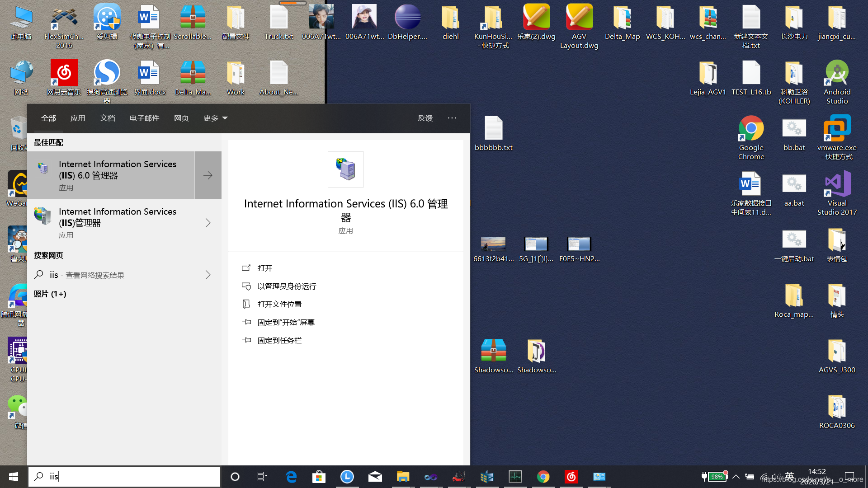Open AGV Layout.dwg file on desktop
Viewport: 868px width, 488px height.
(x=579, y=27)
